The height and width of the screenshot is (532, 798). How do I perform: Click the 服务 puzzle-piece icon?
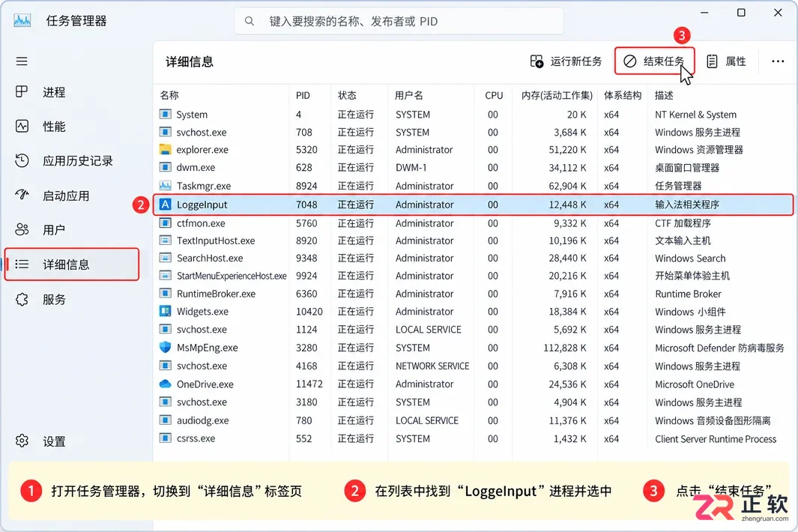[x=22, y=299]
